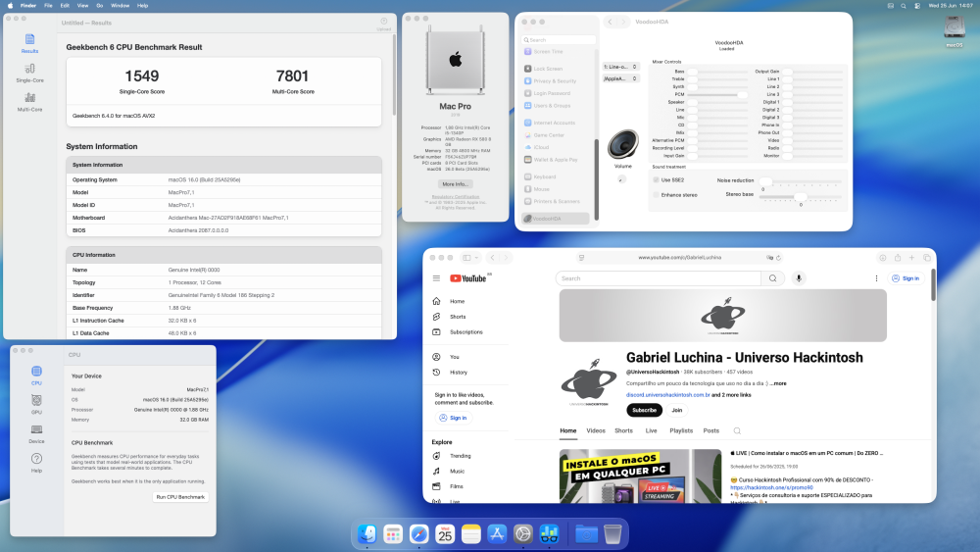
Task: Open Device panel in Geekbench sidebar
Action: click(37, 433)
